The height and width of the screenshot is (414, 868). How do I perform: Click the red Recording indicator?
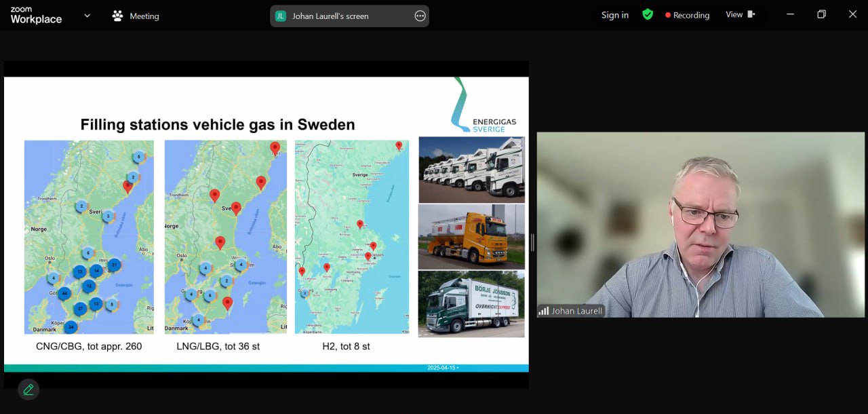pyautogui.click(x=687, y=15)
